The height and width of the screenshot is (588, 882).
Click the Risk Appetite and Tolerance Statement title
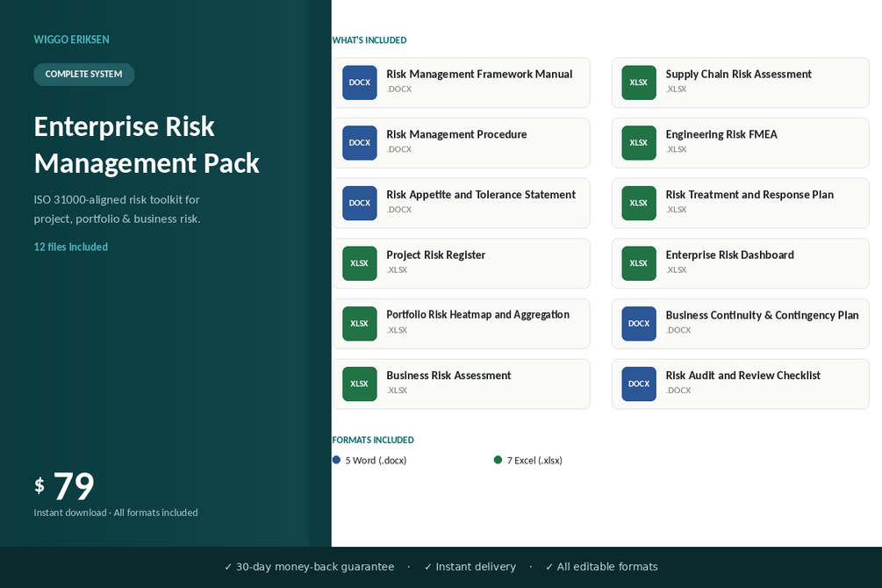point(481,195)
